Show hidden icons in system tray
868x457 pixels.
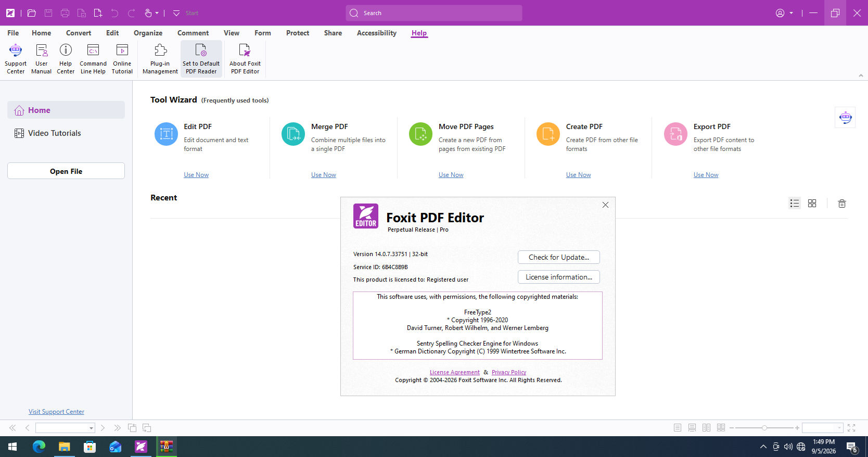tap(763, 447)
